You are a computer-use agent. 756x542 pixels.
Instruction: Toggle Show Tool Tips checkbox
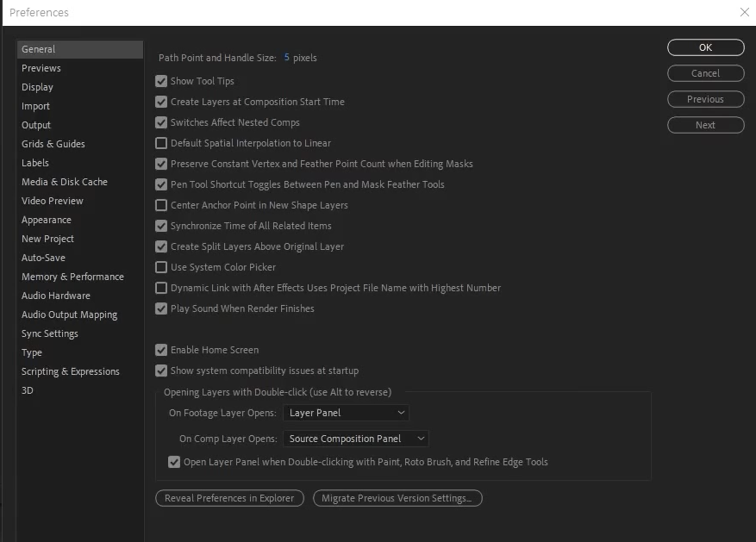tap(161, 81)
